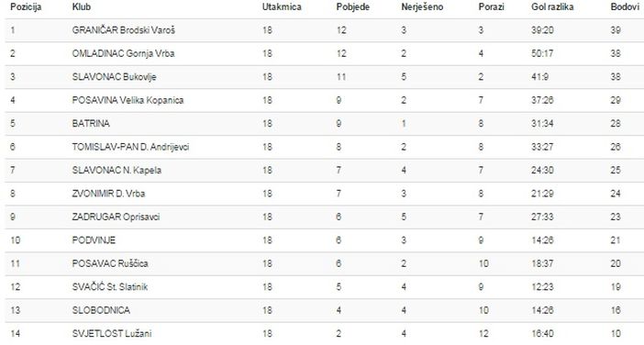Select SLAVONAC N. Kapela entry
This screenshot has width=644, height=345.
coord(117,170)
